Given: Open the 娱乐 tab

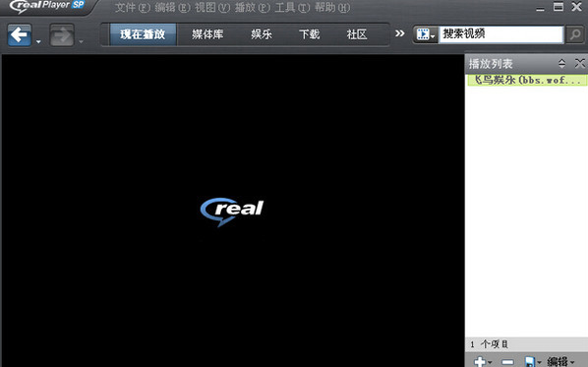Looking at the screenshot, I should [262, 34].
